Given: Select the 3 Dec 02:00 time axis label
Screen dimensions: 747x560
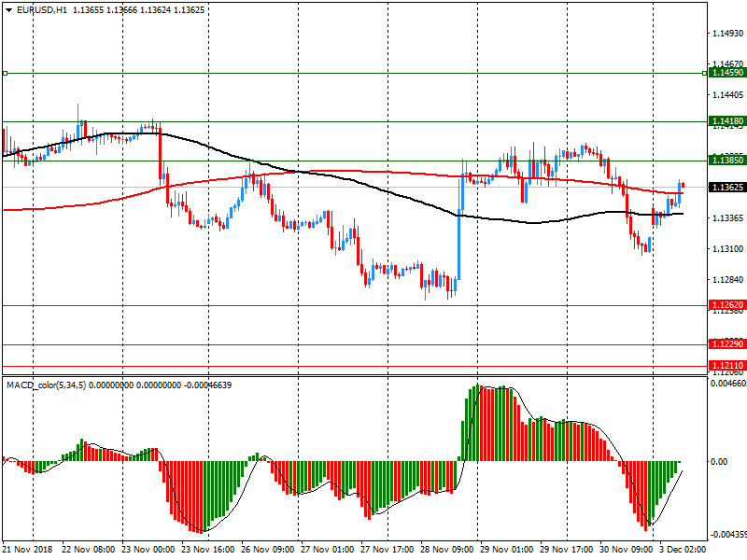Looking at the screenshot, I should pyautogui.click(x=684, y=551).
